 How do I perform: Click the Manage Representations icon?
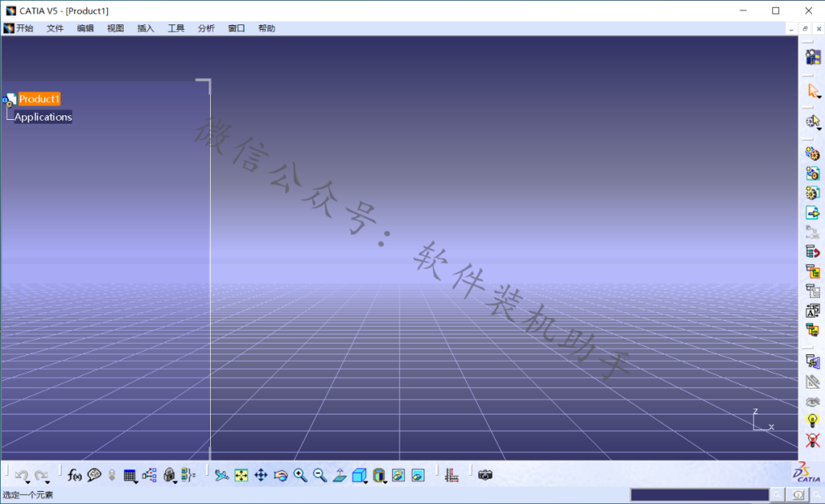click(x=812, y=362)
